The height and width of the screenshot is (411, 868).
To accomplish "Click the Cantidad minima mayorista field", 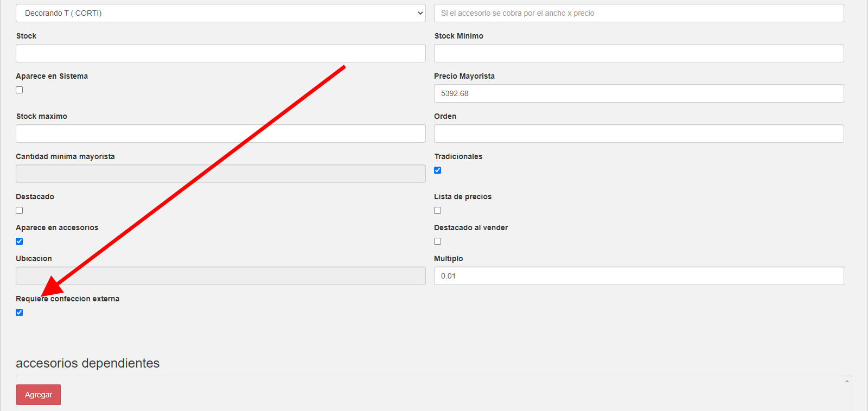I will (x=220, y=174).
